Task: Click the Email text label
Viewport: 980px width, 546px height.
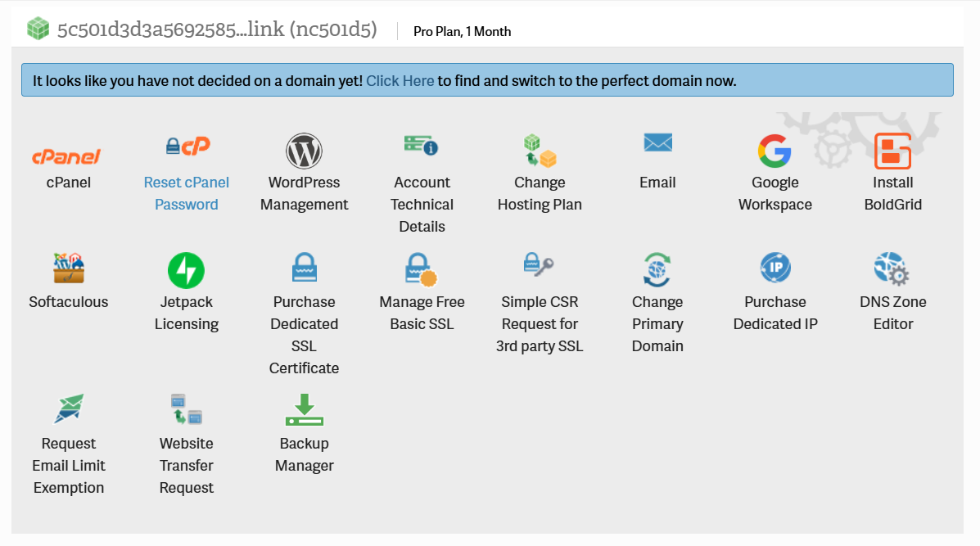Action: pos(657,183)
